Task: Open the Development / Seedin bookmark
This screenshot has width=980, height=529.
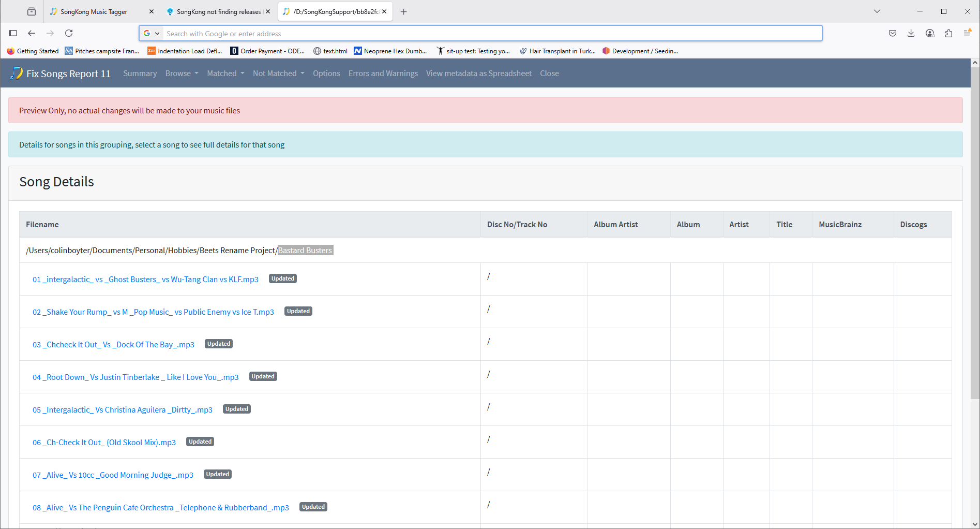Action: [640, 51]
